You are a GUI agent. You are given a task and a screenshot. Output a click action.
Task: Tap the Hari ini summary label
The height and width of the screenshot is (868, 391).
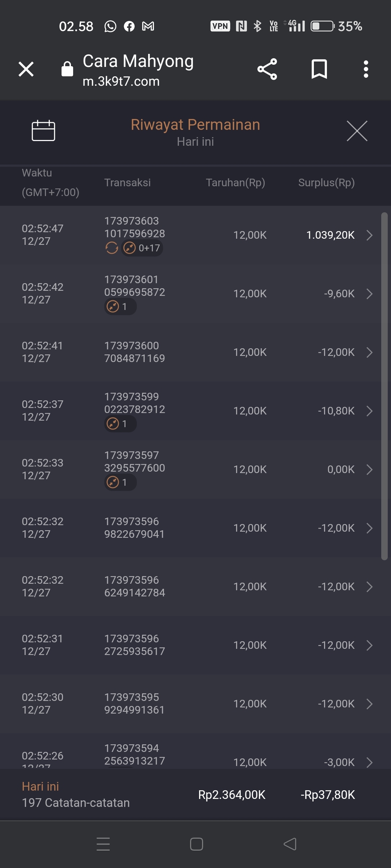pyautogui.click(x=40, y=786)
